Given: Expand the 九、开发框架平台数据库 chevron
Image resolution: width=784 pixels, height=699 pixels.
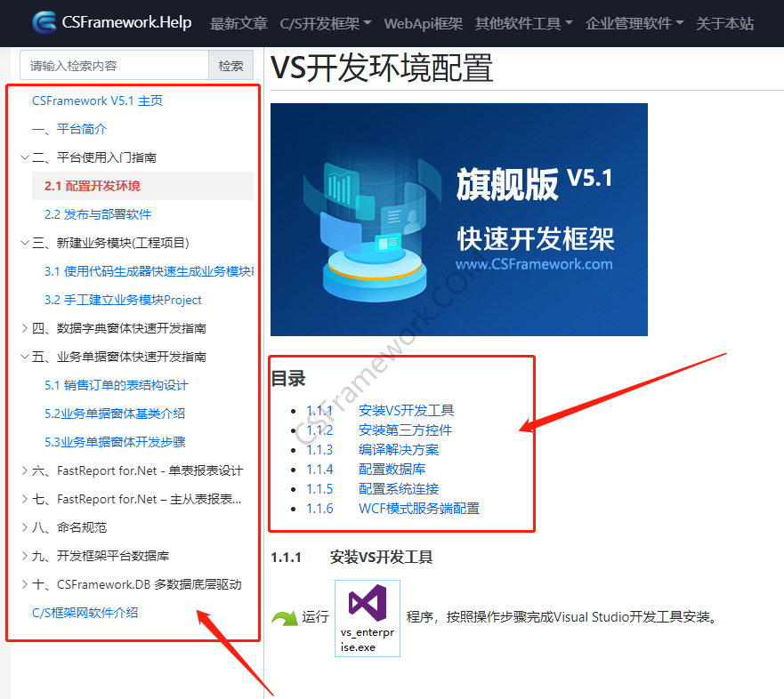Looking at the screenshot, I should pyautogui.click(x=25, y=556).
